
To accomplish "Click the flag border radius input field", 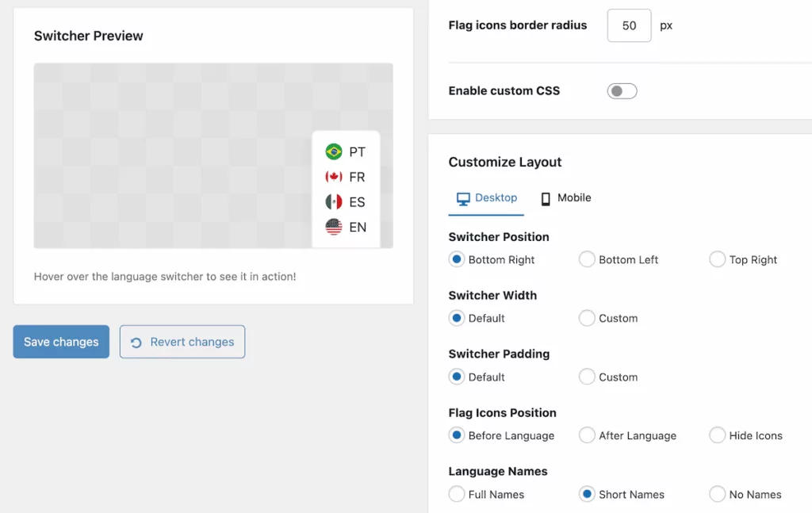I will pyautogui.click(x=629, y=25).
